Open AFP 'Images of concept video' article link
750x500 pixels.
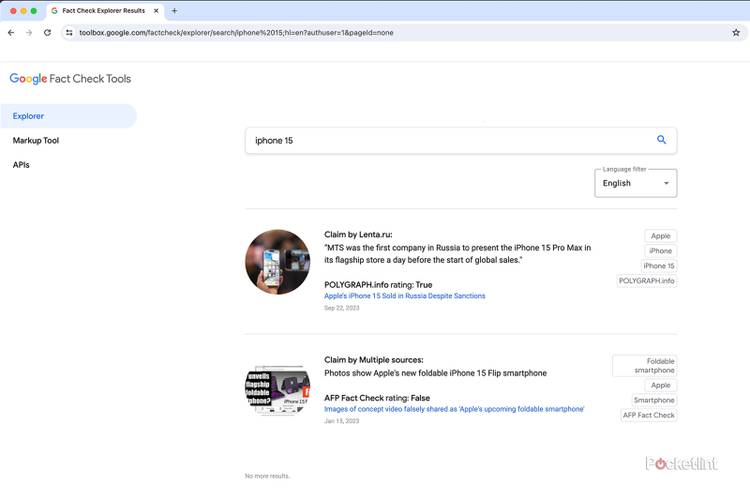pyautogui.click(x=454, y=409)
